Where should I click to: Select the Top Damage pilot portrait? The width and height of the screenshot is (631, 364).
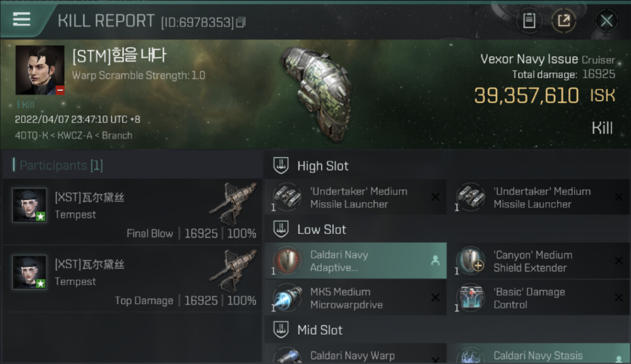click(x=30, y=272)
